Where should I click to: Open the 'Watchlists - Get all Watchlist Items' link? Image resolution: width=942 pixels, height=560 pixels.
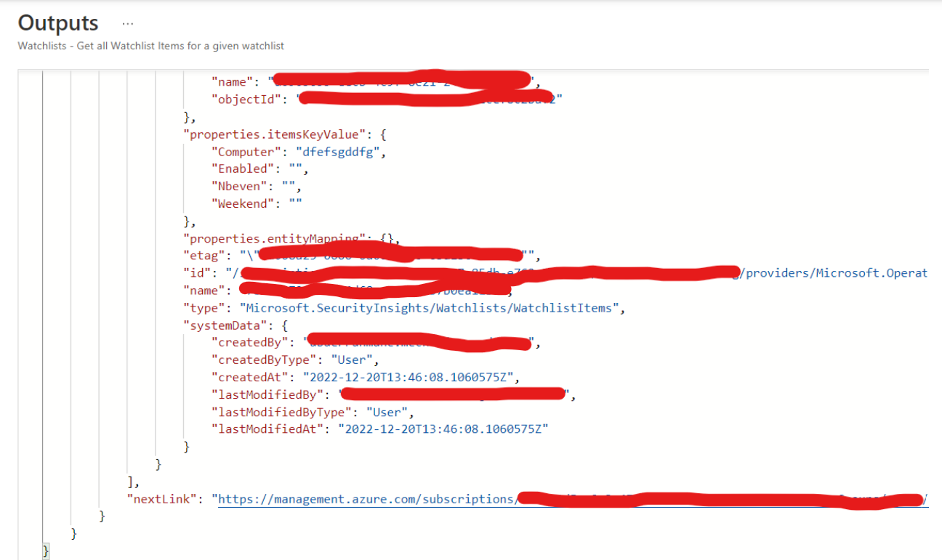(150, 45)
